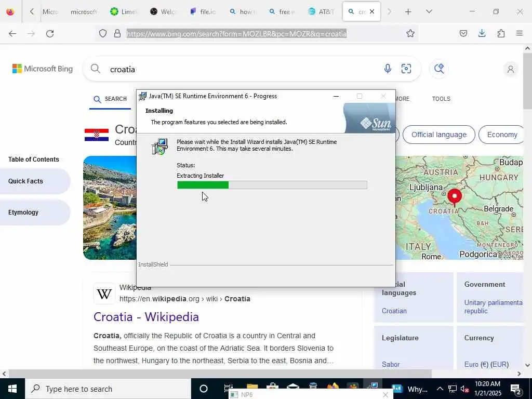Click the red pin on Croatia map
The width and height of the screenshot is (532, 399).
454,197
